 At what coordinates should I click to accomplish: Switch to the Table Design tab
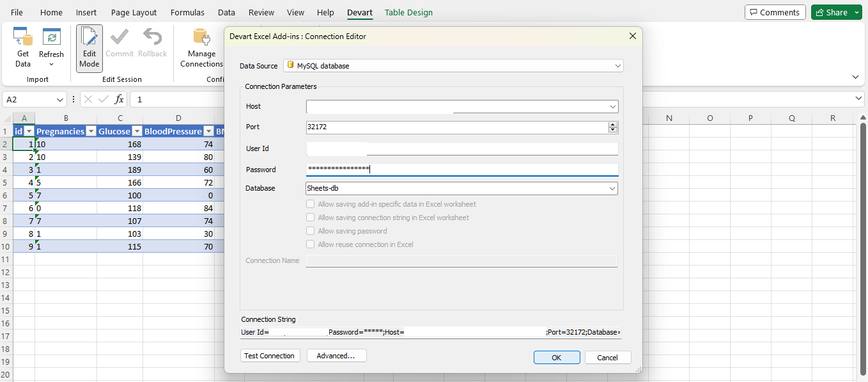pyautogui.click(x=408, y=12)
